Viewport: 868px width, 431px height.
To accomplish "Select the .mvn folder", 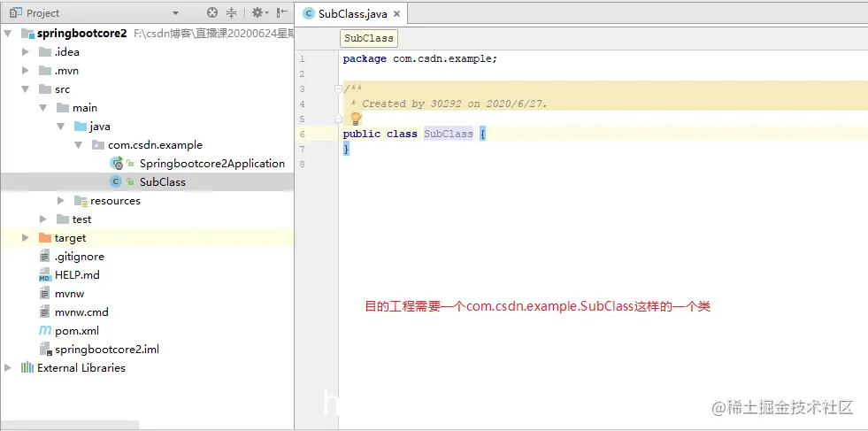I will click(66, 70).
